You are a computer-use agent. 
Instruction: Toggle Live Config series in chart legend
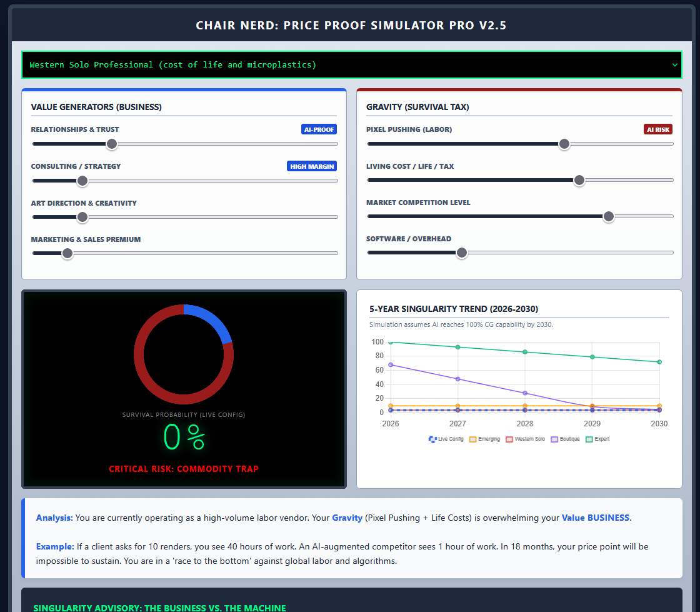[446, 439]
